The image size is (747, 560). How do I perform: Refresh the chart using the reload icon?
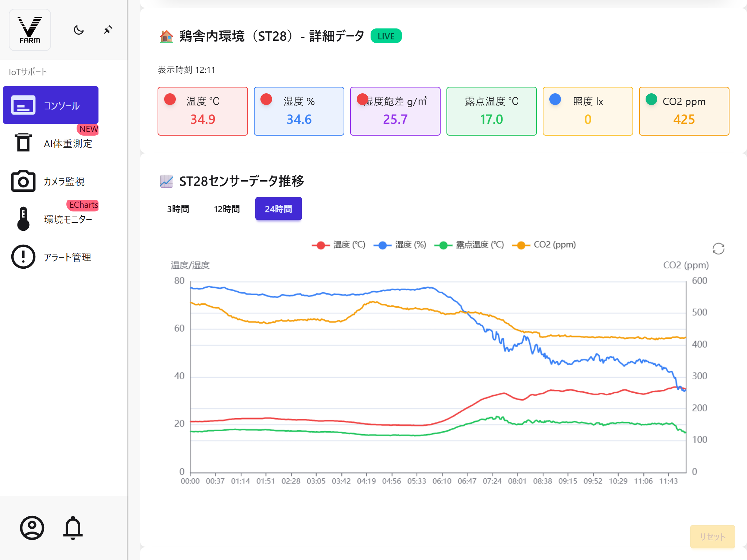(x=719, y=248)
